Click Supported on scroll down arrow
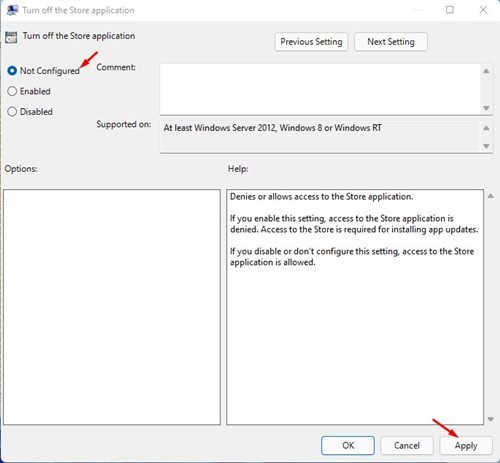500x463 pixels. click(x=486, y=146)
